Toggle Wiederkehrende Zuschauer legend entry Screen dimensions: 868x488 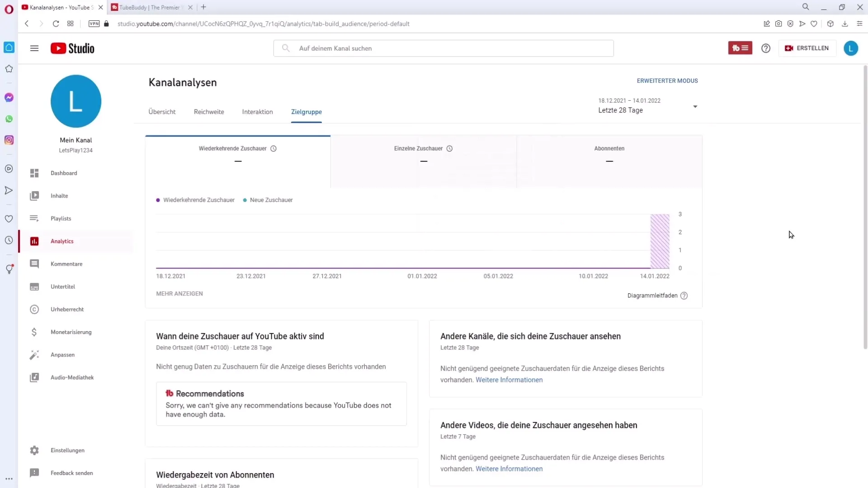pyautogui.click(x=195, y=200)
